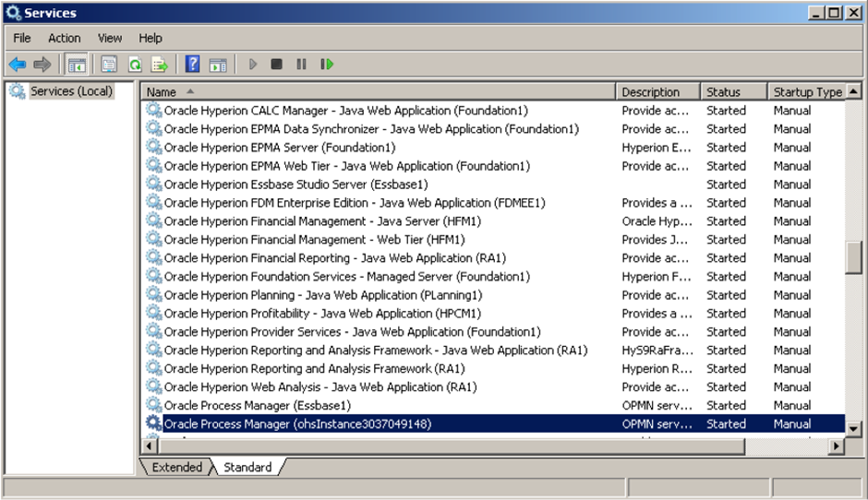Stop the service using the Stop icon
The height and width of the screenshot is (500, 868).
pyautogui.click(x=277, y=65)
